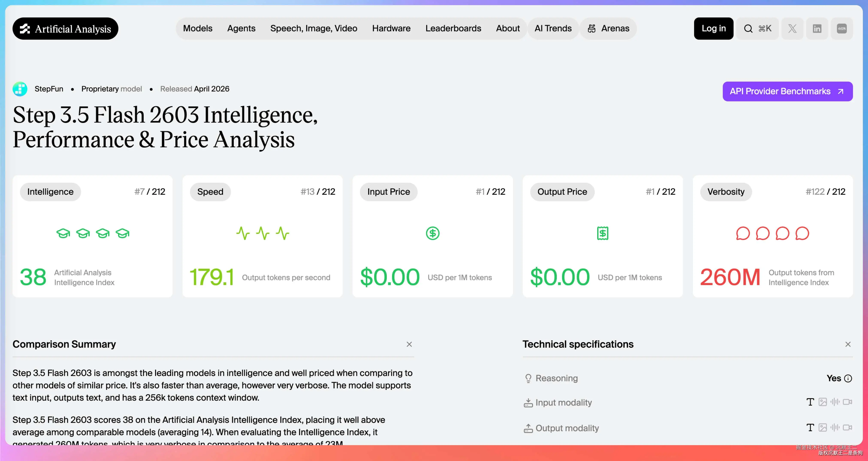Click the Output Price label pill
This screenshot has width=868, height=461.
[562, 192]
